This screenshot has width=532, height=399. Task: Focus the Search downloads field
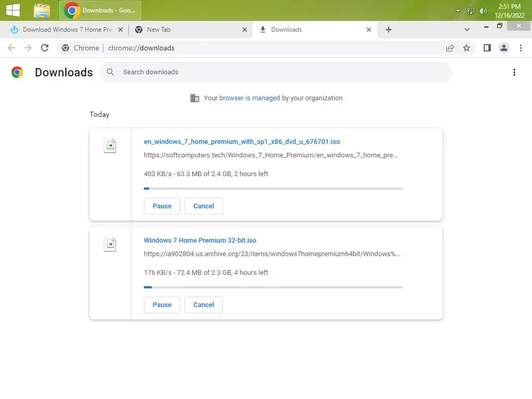click(x=276, y=72)
